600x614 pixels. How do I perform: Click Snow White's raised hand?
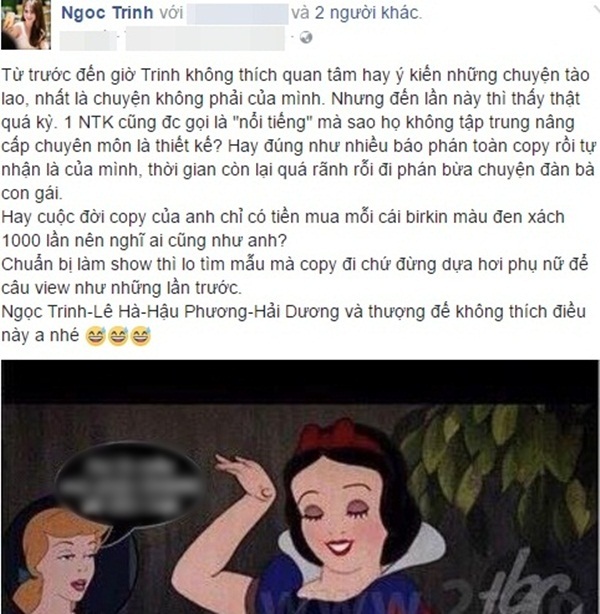[245, 477]
